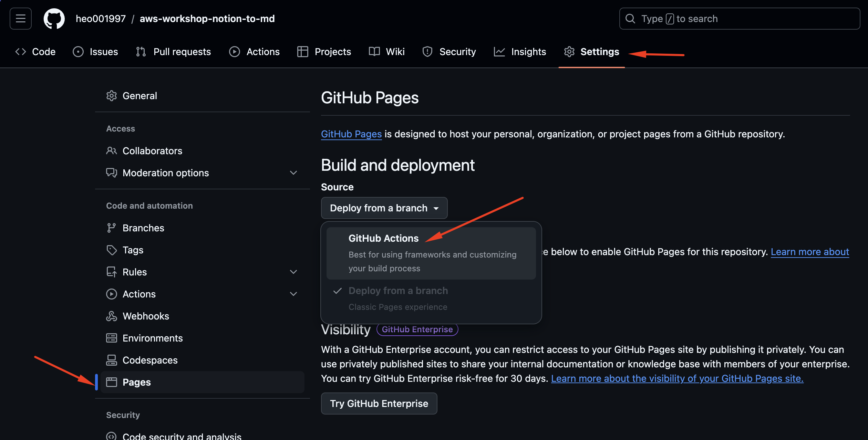Expand the Moderation options chevron
Viewport: 868px width, 440px height.
click(293, 173)
